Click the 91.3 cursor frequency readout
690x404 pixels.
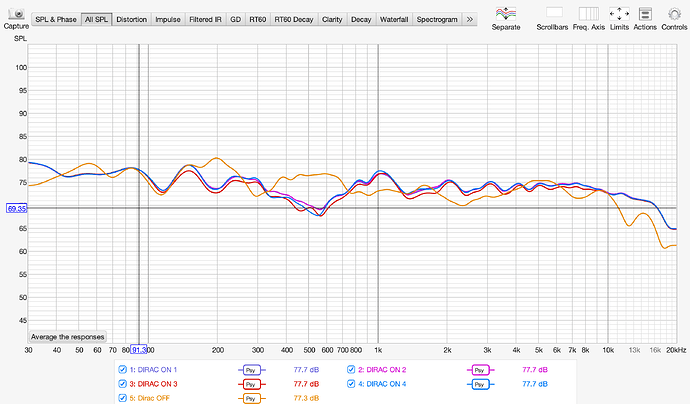tap(139, 350)
